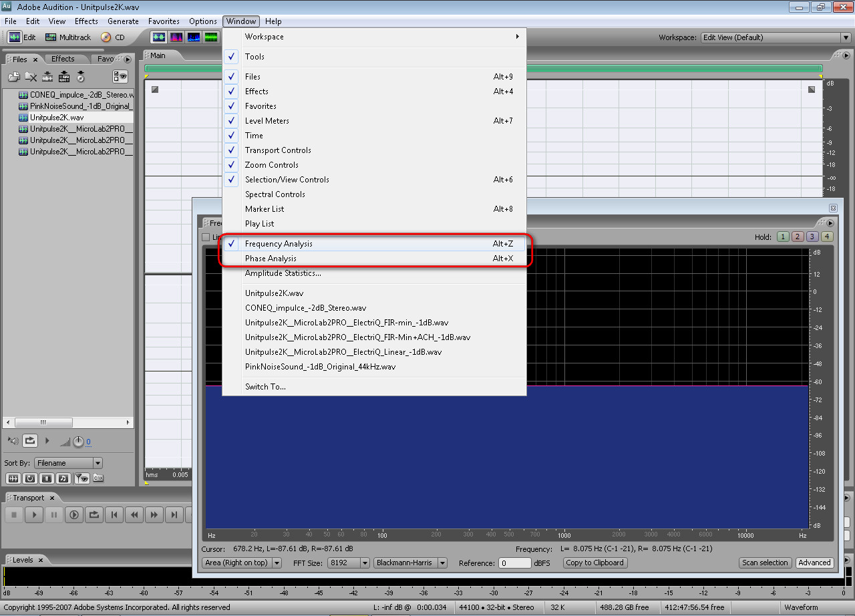This screenshot has height=616, width=855.
Task: Switch to Multitrack view
Action: point(67,37)
